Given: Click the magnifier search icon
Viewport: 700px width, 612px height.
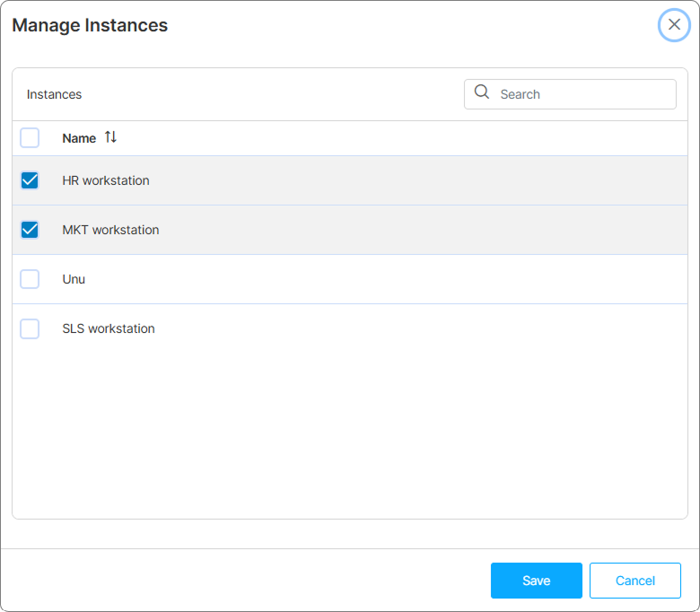Looking at the screenshot, I should coord(482,92).
